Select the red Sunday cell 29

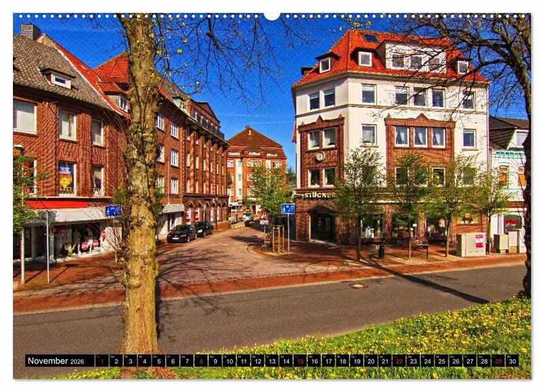pyautogui.click(x=498, y=361)
